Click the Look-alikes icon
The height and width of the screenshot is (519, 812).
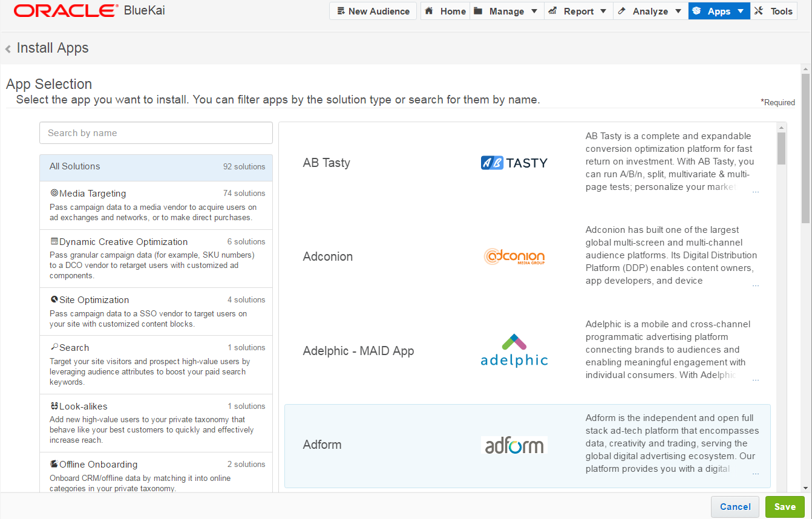click(x=54, y=406)
